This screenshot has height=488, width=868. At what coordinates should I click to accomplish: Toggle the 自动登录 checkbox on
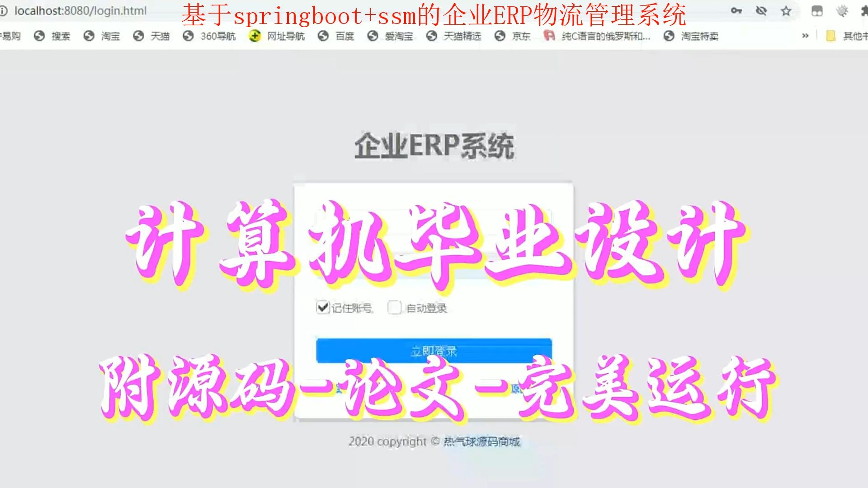pos(394,307)
